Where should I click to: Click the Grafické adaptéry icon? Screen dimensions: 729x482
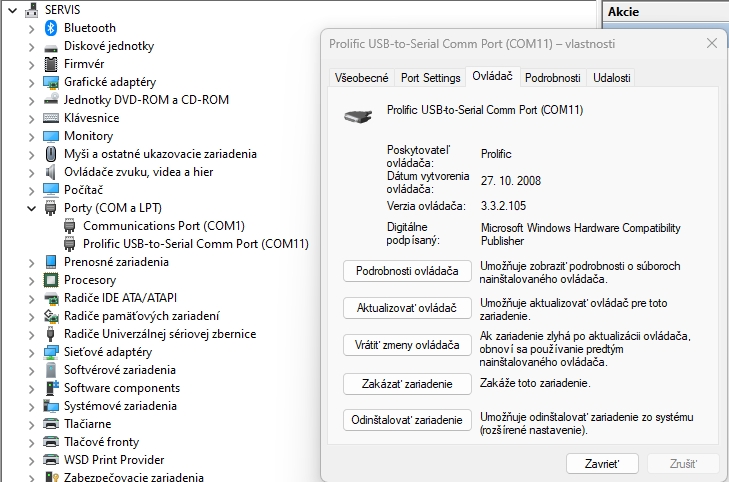[51, 82]
